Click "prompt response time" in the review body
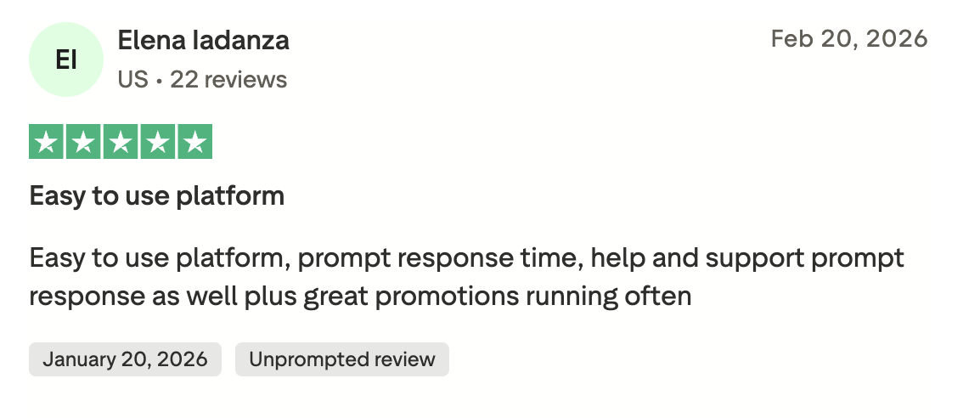 (436, 258)
